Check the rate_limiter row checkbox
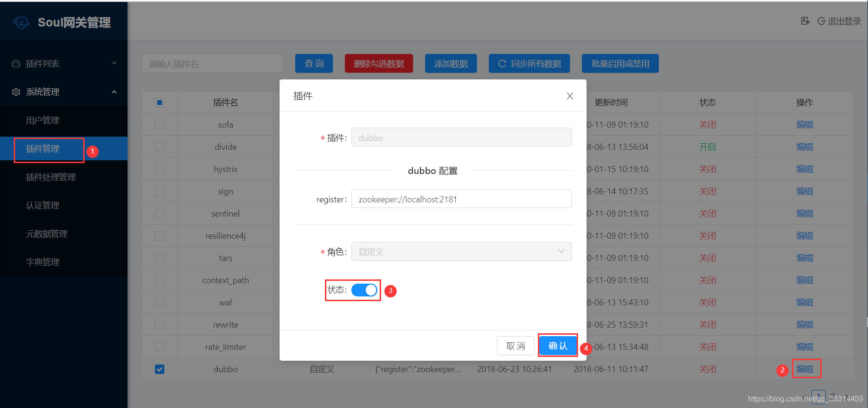The image size is (868, 408). pyautogui.click(x=160, y=347)
